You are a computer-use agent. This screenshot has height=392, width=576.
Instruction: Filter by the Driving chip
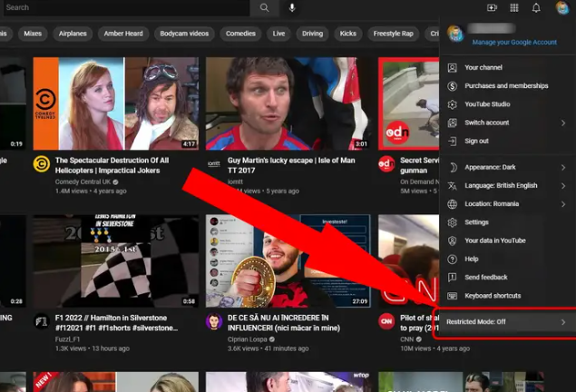tap(313, 34)
